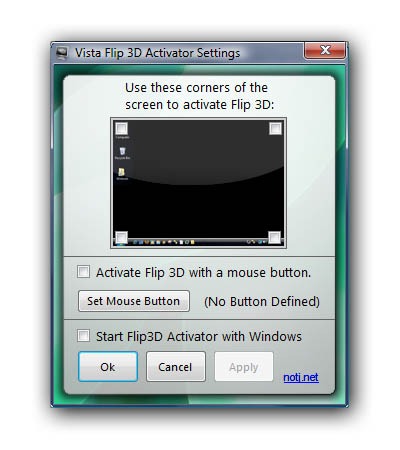
Task: Tick the bottom-right screen corner checkbox
Action: pos(275,237)
